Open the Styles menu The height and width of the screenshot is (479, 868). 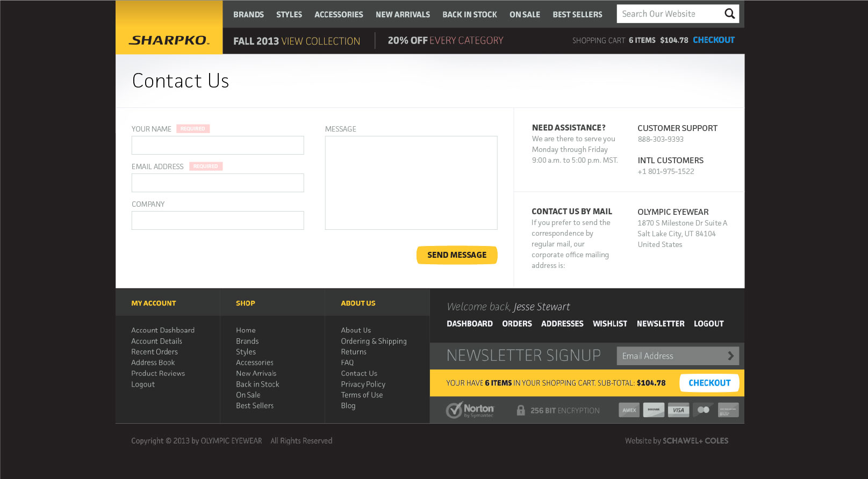(x=289, y=14)
